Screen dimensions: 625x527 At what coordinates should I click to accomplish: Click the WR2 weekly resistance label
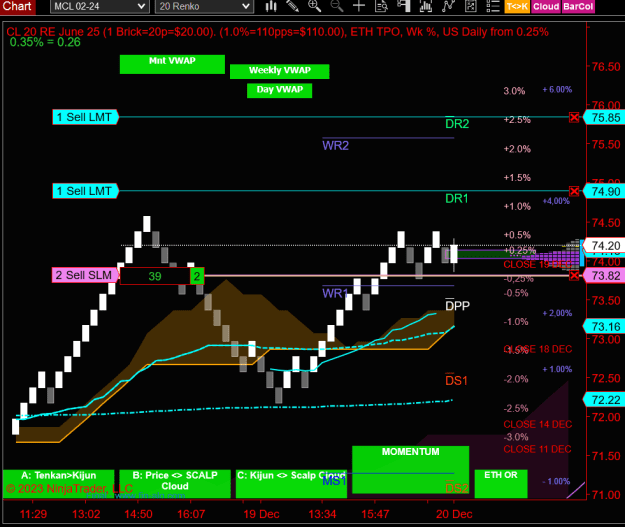coord(335,146)
